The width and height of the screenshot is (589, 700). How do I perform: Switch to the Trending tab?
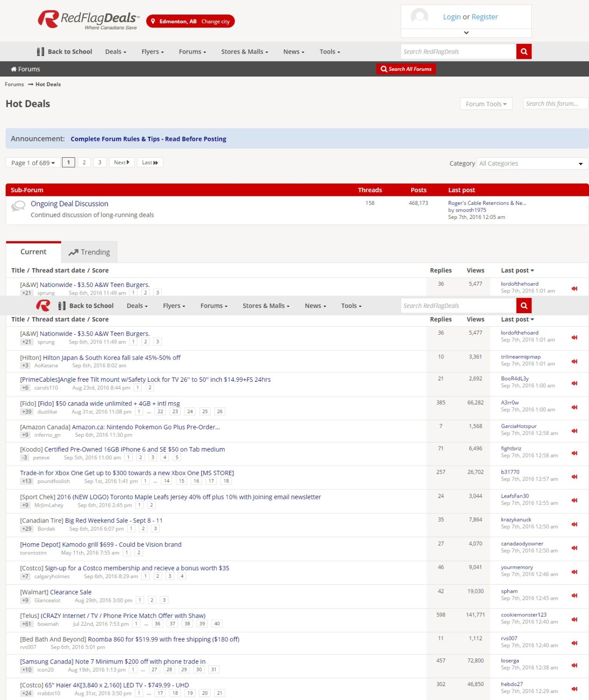pyautogui.click(x=95, y=252)
